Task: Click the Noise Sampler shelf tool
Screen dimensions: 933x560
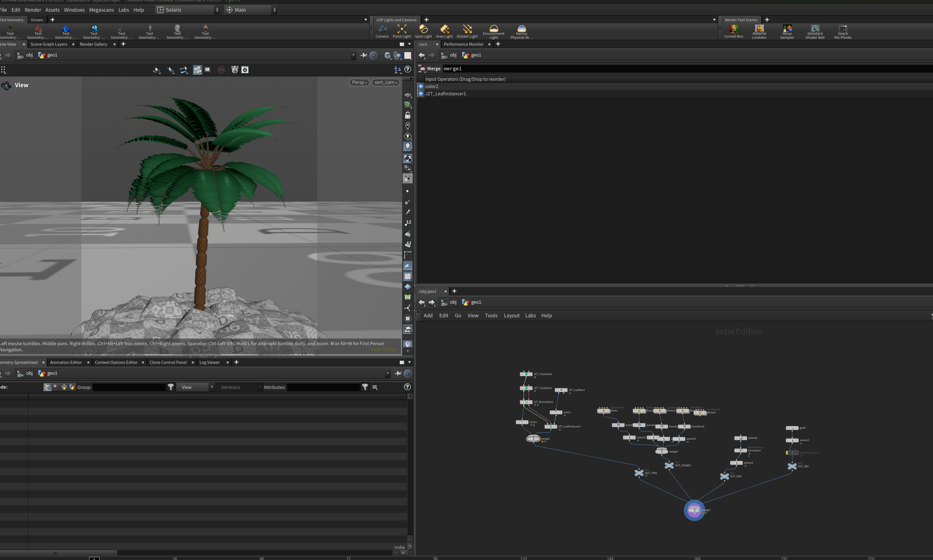Action: (x=787, y=32)
